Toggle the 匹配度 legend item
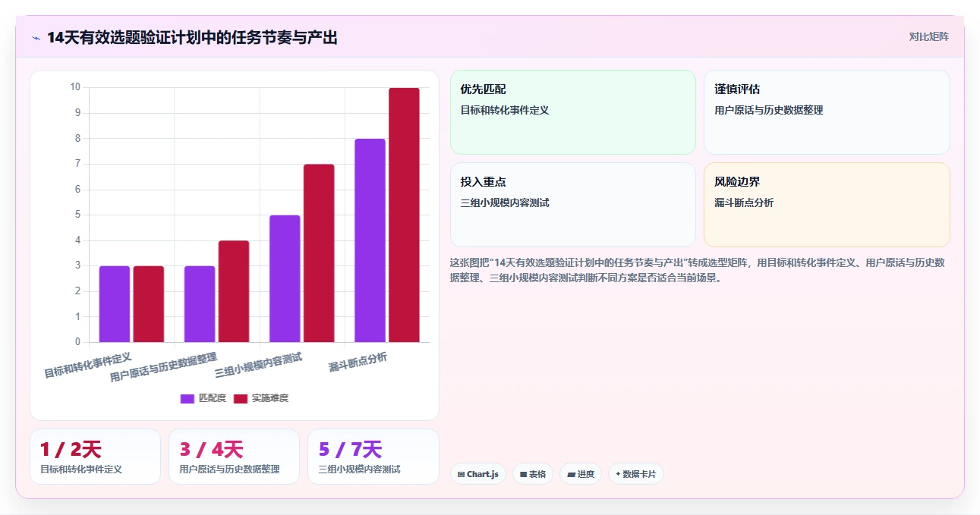 (203, 398)
